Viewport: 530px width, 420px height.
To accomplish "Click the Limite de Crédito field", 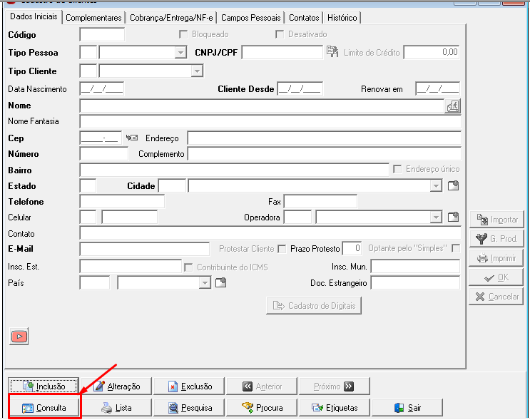I will point(432,52).
